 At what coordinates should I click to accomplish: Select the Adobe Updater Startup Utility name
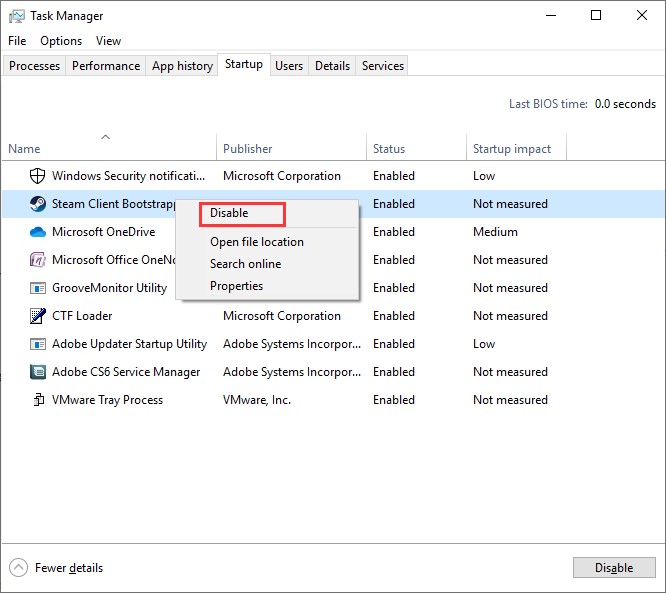[130, 344]
